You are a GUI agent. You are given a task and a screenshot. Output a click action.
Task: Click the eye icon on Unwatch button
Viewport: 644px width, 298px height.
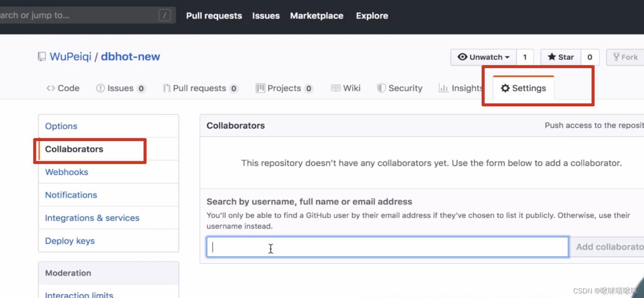pos(462,57)
